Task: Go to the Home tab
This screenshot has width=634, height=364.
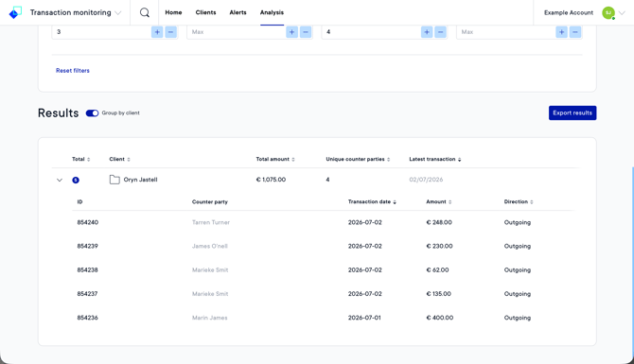Action: click(173, 12)
